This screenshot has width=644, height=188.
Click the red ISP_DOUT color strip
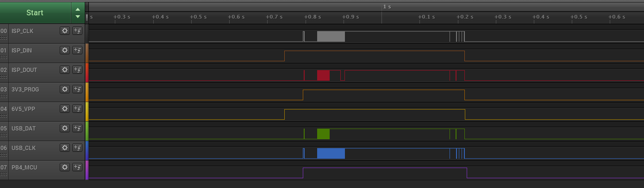[x=87, y=72]
